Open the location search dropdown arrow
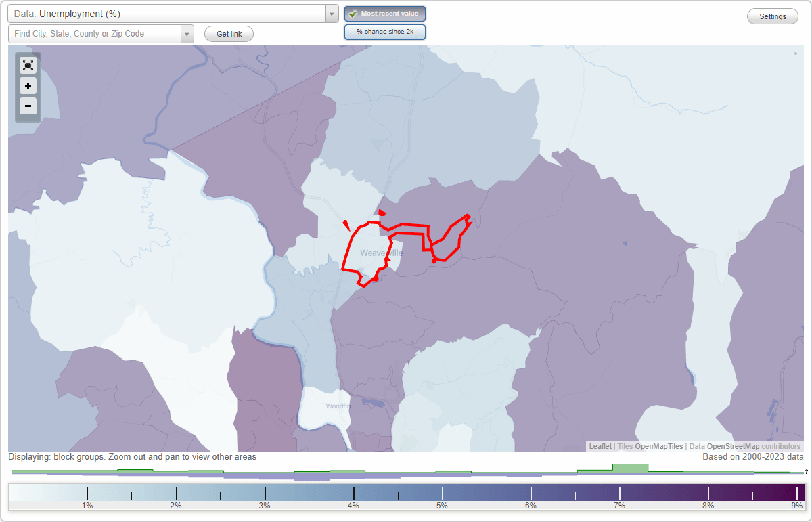The height and width of the screenshot is (522, 812). 187,34
